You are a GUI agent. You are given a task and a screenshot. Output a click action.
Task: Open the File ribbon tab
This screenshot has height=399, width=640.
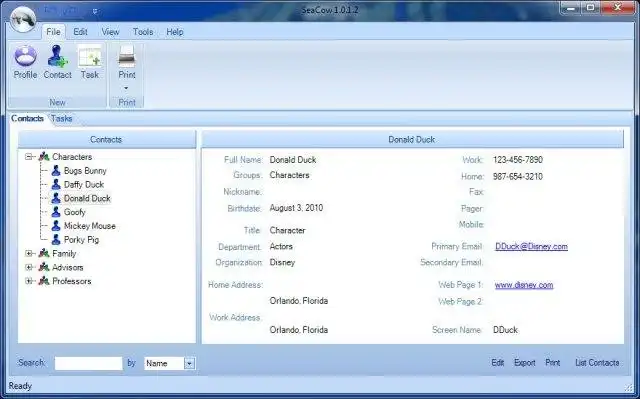(53, 32)
